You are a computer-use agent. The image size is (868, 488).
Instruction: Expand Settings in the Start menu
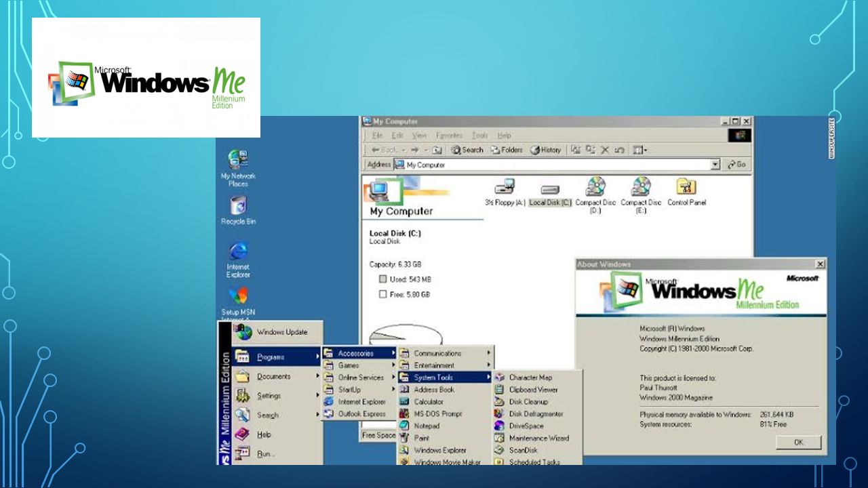(x=277, y=396)
